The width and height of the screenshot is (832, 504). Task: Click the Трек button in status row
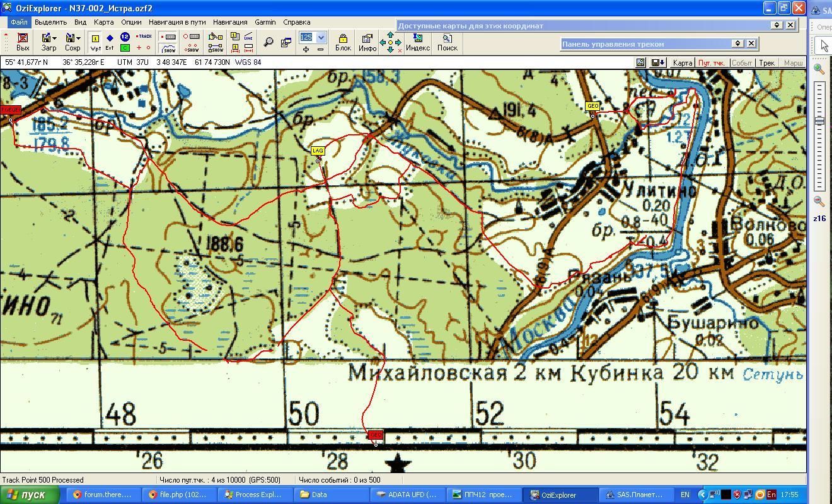point(766,63)
